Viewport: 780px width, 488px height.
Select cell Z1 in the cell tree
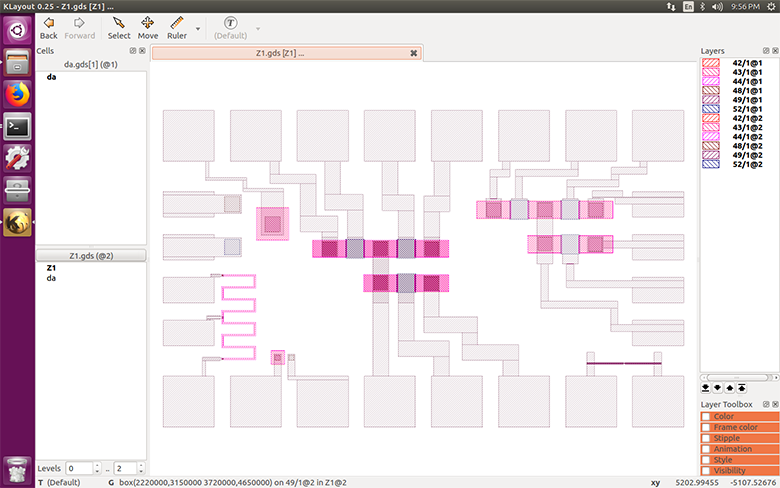[x=51, y=268]
